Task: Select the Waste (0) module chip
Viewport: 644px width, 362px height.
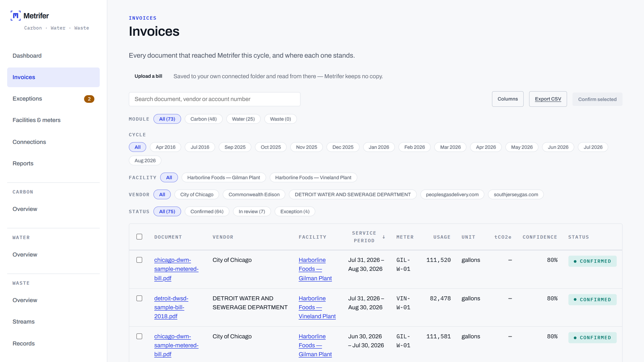Action: coord(280,119)
